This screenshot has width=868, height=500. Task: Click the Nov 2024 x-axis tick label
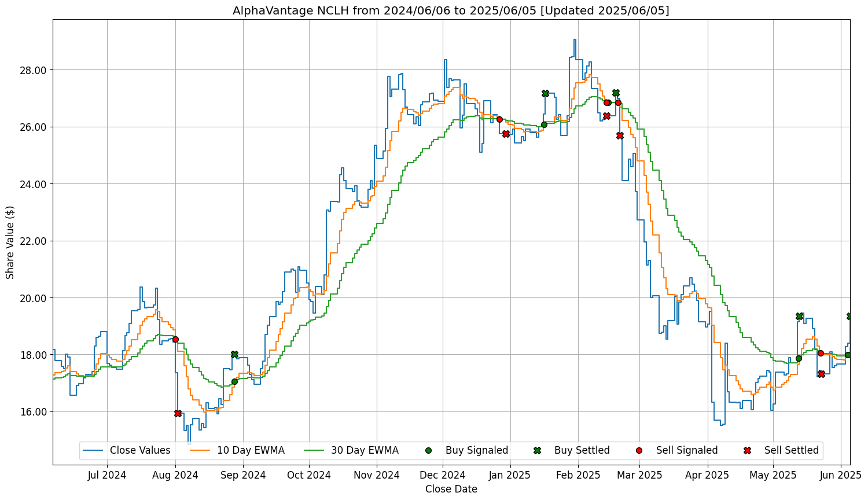tap(377, 476)
